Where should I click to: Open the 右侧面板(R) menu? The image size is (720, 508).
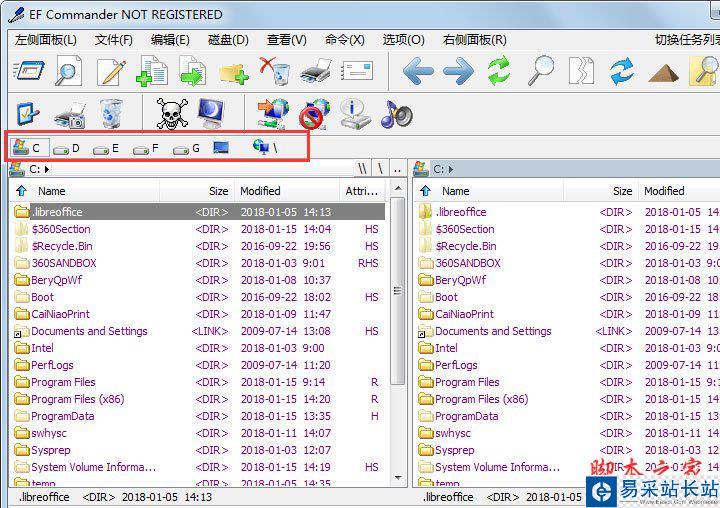[x=474, y=40]
